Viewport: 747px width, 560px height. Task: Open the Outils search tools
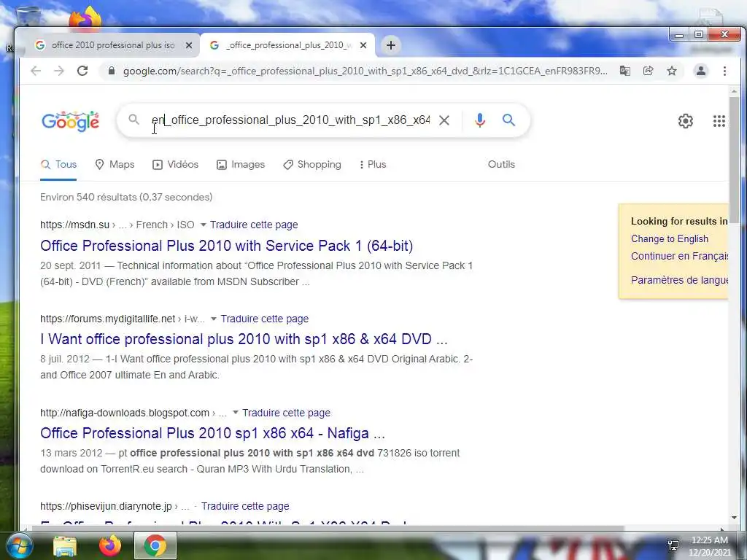pyautogui.click(x=501, y=164)
